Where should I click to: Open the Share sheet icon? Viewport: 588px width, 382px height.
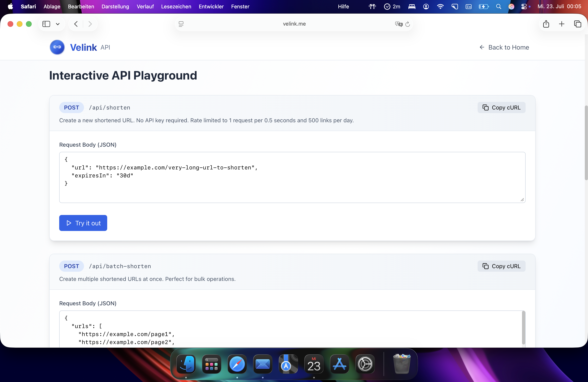tap(546, 24)
